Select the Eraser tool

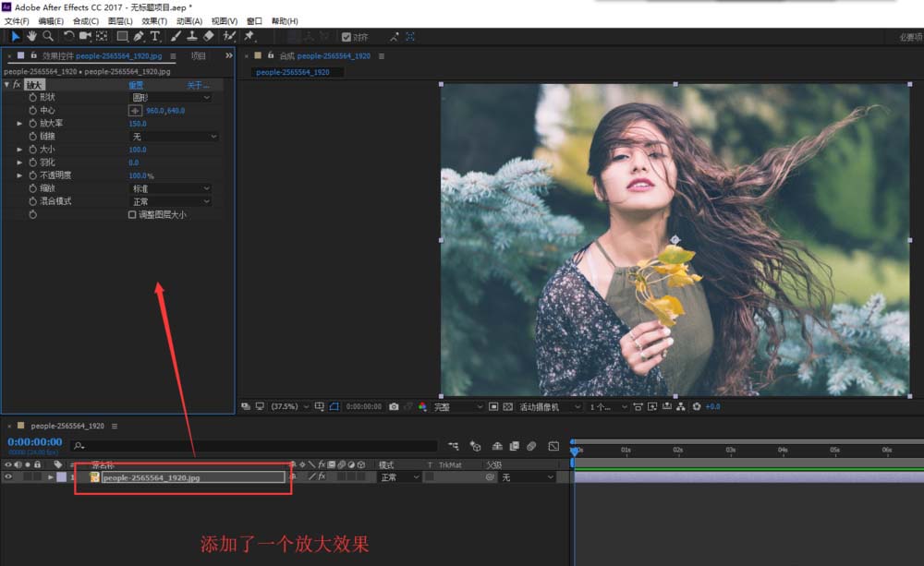coord(208,36)
